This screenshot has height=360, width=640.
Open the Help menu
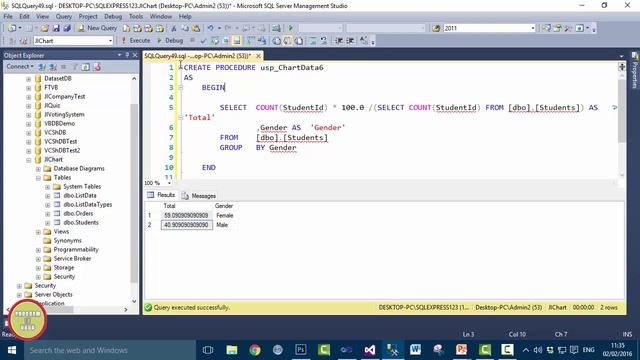click(x=185, y=16)
